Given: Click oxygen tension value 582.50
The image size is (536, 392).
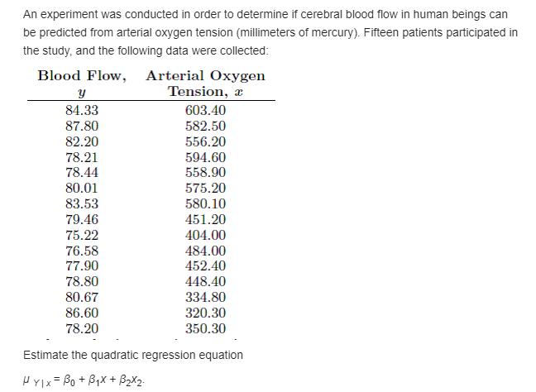Looking at the screenshot, I should pos(205,126).
